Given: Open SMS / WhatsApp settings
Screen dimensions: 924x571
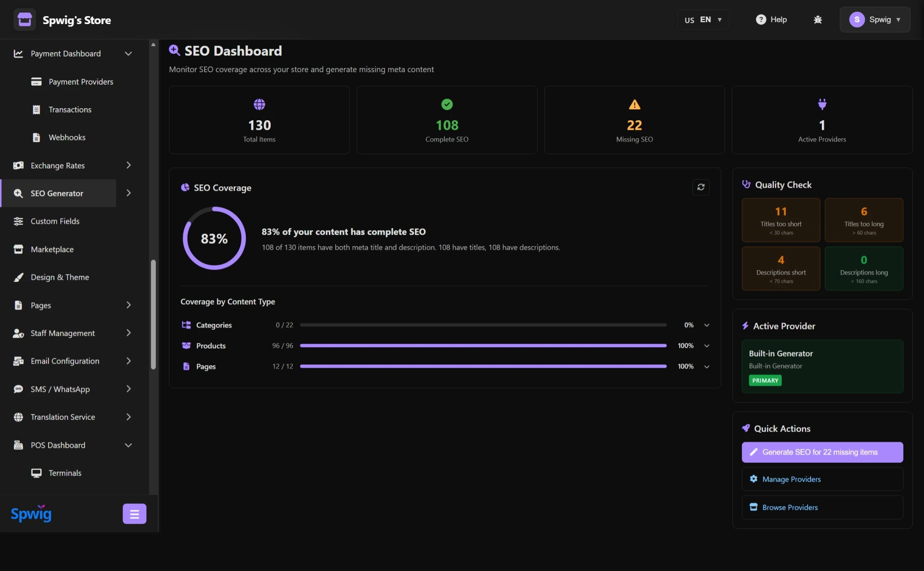Looking at the screenshot, I should click(60, 389).
